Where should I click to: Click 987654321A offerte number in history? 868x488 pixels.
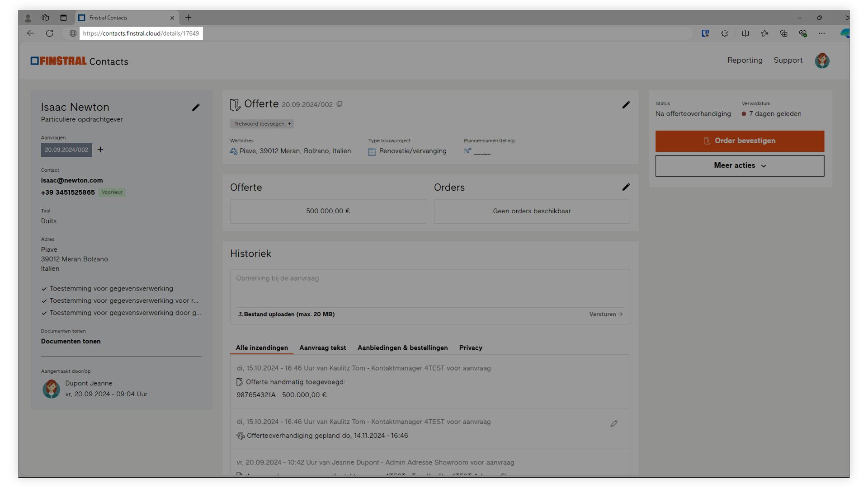(x=256, y=395)
